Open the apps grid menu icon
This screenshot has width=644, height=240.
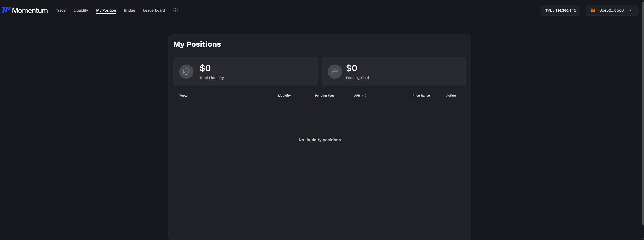pyautogui.click(x=175, y=10)
